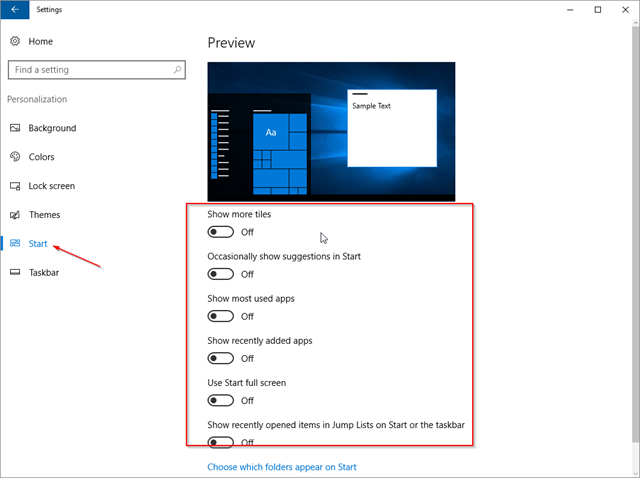Toggle Occasionally show suggestions in Start

tap(220, 274)
